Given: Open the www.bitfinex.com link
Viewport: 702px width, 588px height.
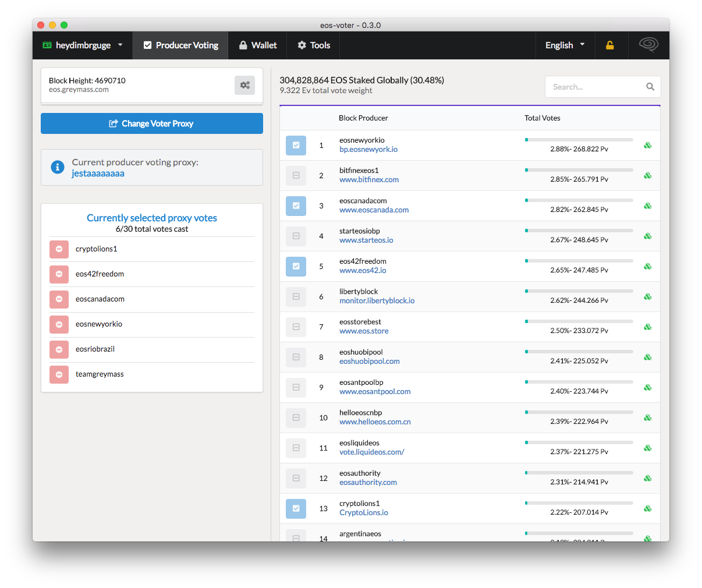Looking at the screenshot, I should (x=369, y=180).
